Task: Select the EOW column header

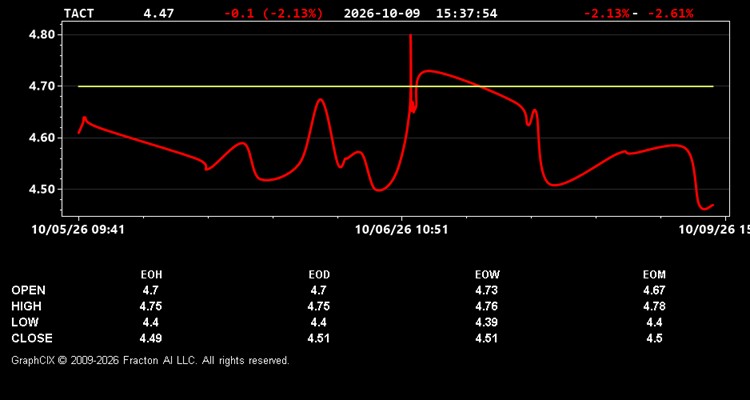Action: (x=487, y=275)
